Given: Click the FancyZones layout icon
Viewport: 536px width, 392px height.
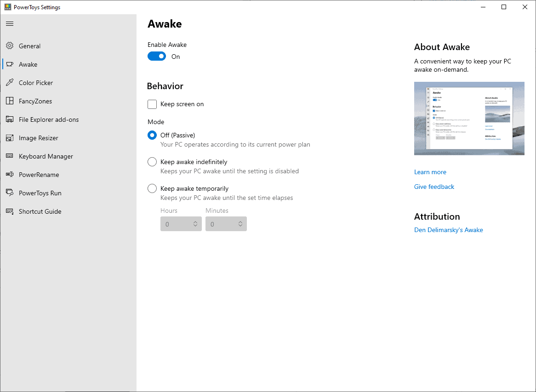Looking at the screenshot, I should point(10,101).
